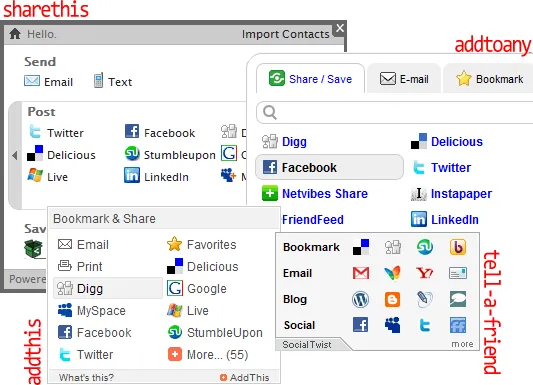Select Google in AddThis menu
The height and width of the screenshot is (385, 533).
point(196,288)
